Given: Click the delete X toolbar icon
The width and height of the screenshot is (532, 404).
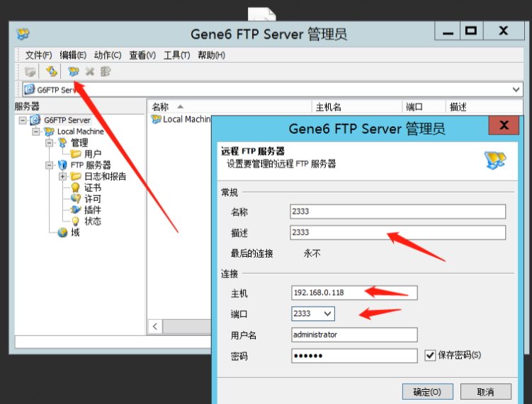Looking at the screenshot, I should click(90, 71).
